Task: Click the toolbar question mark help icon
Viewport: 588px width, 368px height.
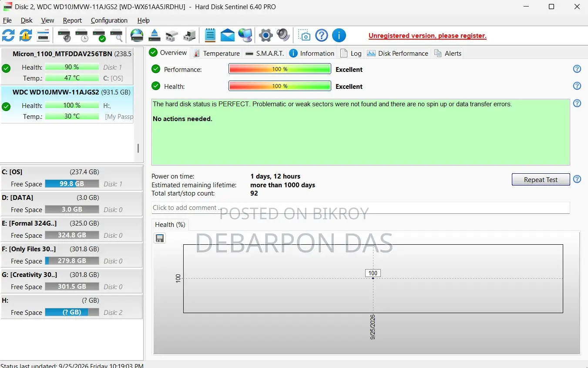Action: coord(322,35)
